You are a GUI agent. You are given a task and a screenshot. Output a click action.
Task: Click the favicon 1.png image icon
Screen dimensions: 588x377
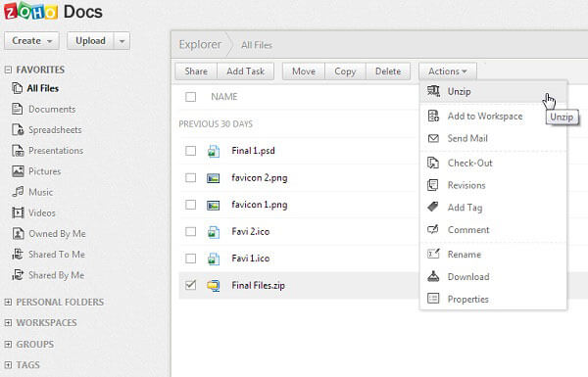pos(214,205)
